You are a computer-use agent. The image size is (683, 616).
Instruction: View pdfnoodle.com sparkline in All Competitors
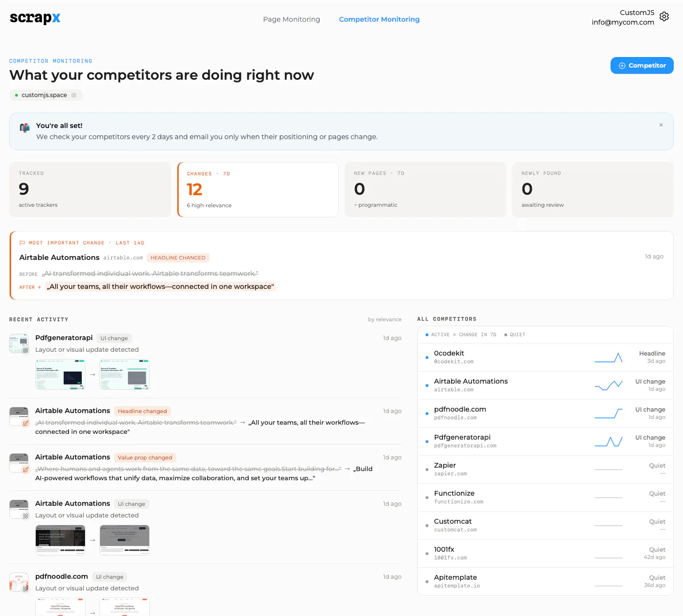[x=609, y=414]
